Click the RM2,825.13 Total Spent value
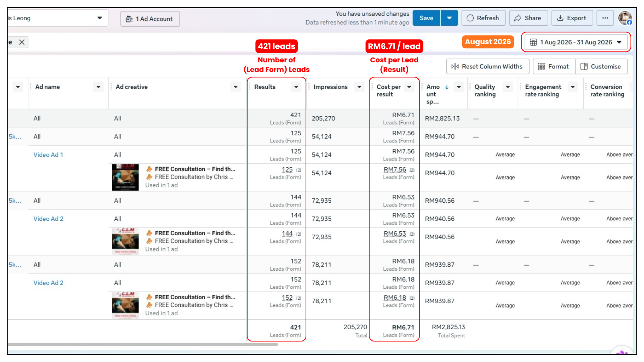Viewport: 644px width, 362px height. pyautogui.click(x=448, y=327)
